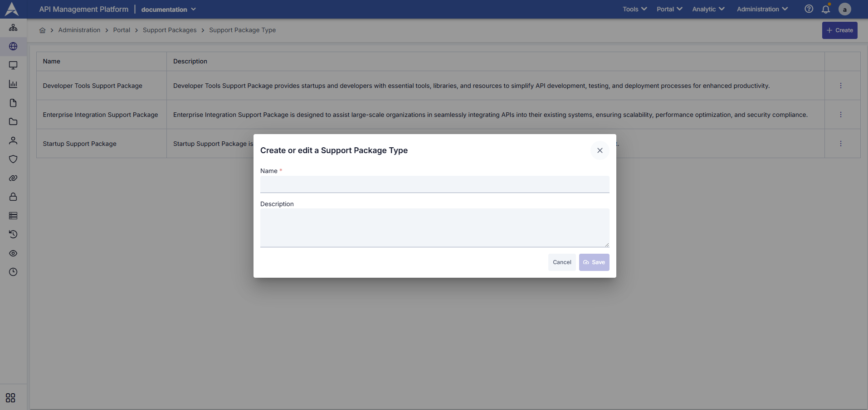Image resolution: width=868 pixels, height=410 pixels.
Task: Open the shield security icon in the sidebar
Action: tap(13, 159)
